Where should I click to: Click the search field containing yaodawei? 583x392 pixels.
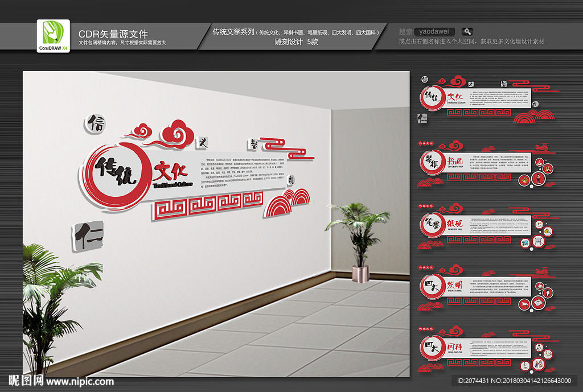tap(434, 32)
